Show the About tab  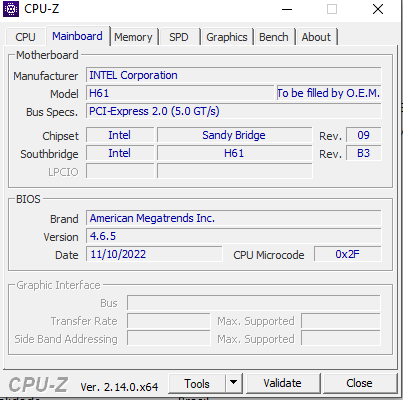click(x=316, y=37)
